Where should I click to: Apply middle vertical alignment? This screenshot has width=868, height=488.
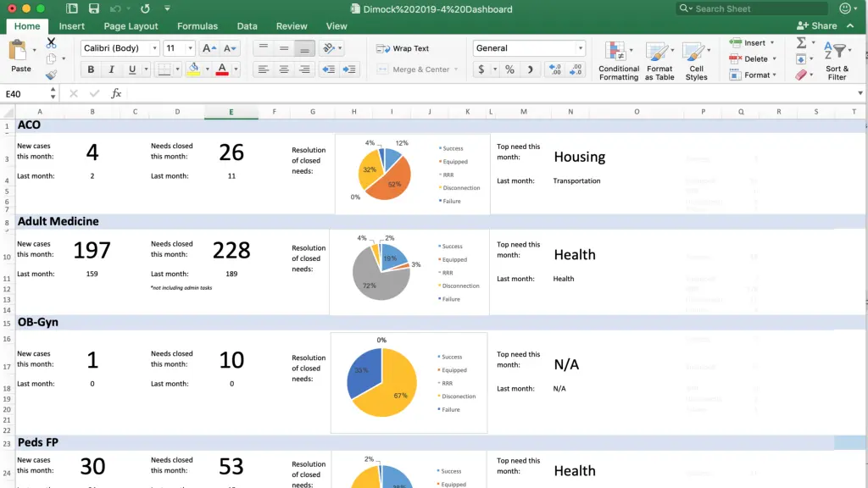pyautogui.click(x=284, y=48)
